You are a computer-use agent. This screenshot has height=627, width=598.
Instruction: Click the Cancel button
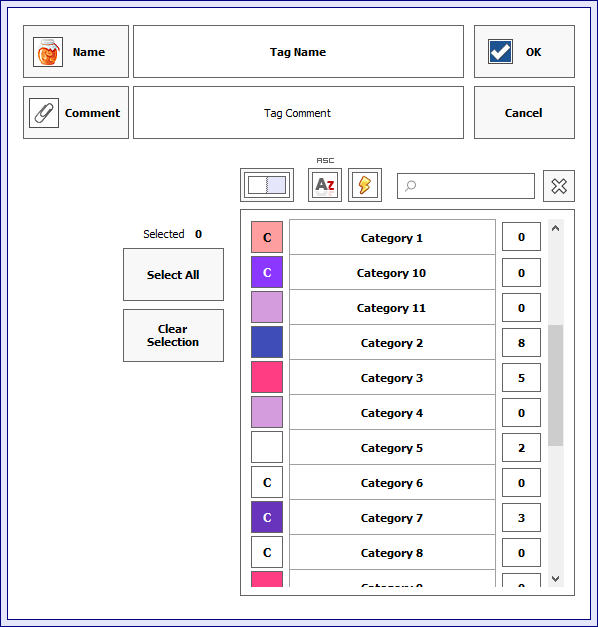click(x=524, y=113)
